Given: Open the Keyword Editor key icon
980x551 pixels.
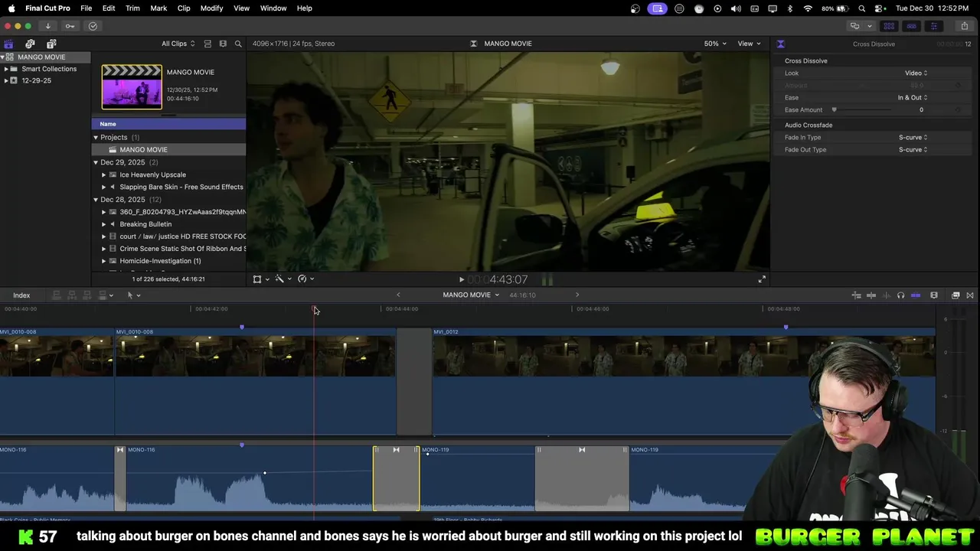Looking at the screenshot, I should [70, 26].
